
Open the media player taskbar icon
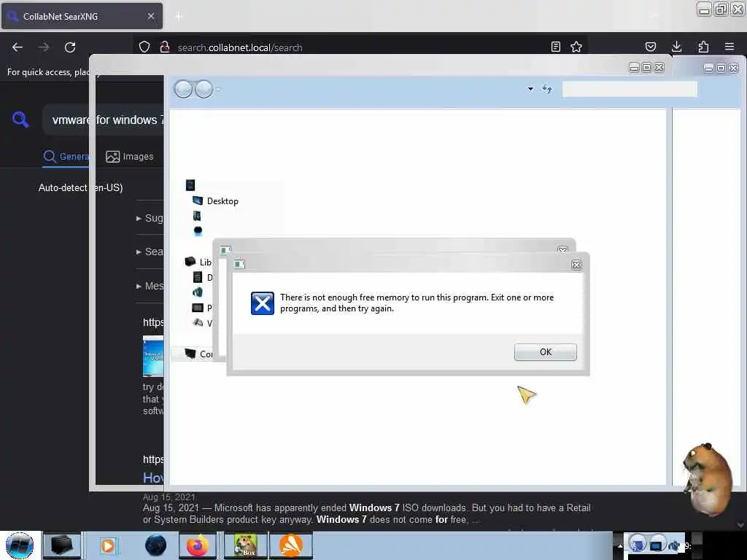108,545
